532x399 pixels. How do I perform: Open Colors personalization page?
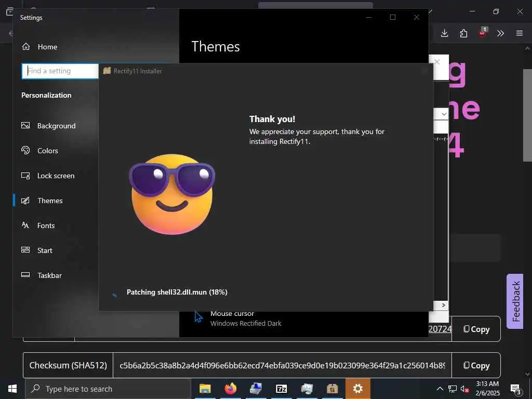tap(39, 151)
